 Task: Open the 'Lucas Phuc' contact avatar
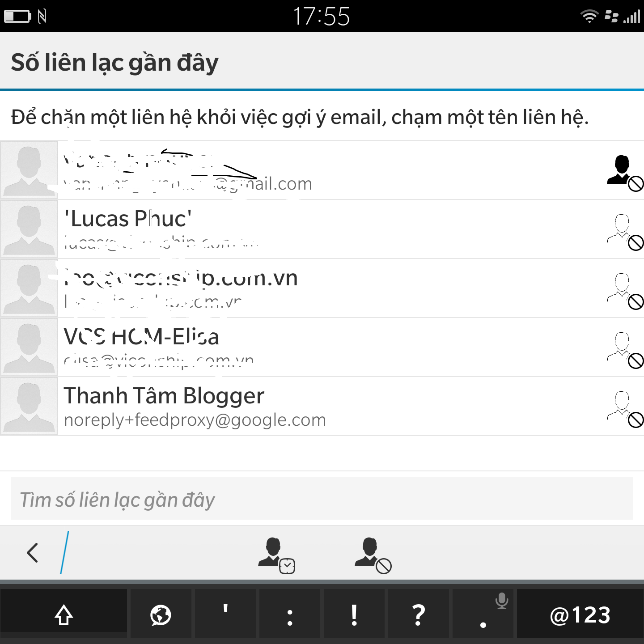pos(29,229)
